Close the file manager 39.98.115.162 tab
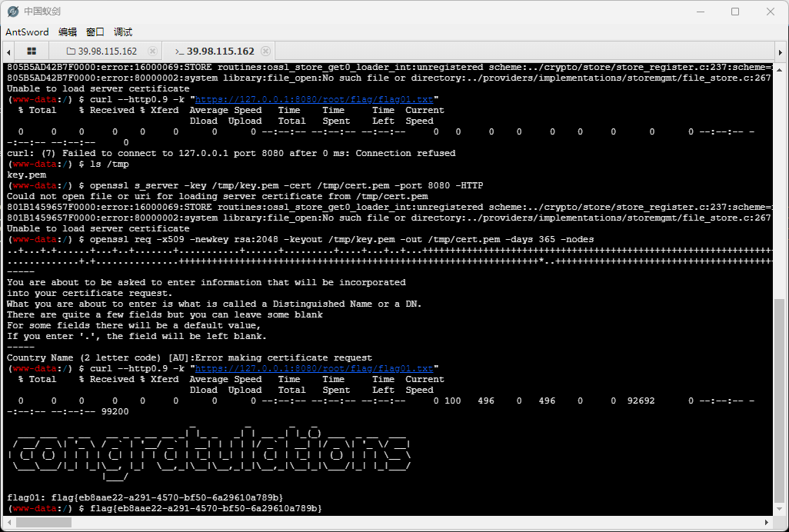The height and width of the screenshot is (532, 789). (x=152, y=52)
